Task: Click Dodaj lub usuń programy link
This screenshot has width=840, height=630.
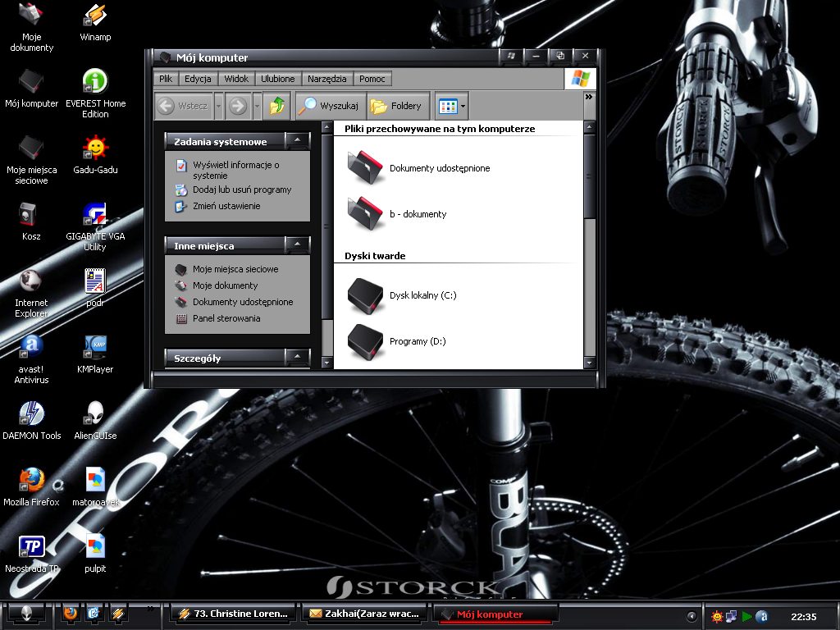Action: [241, 189]
